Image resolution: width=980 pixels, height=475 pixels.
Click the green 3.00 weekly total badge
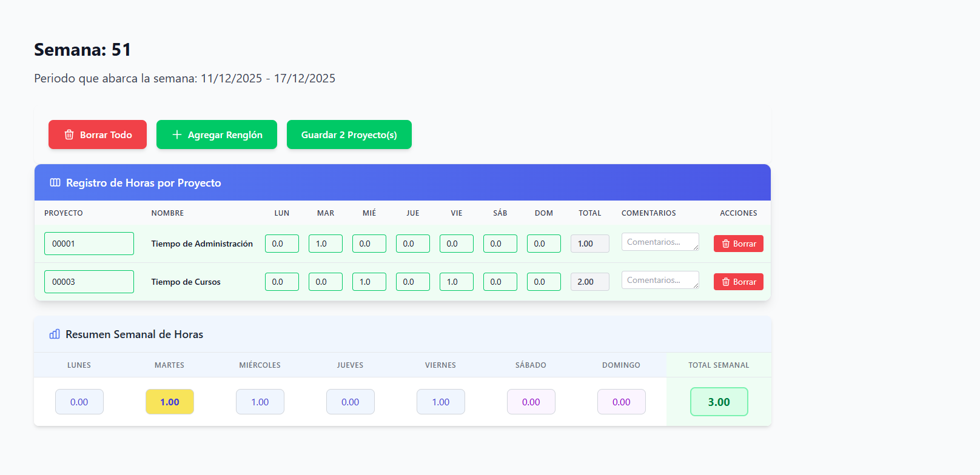[x=719, y=402]
